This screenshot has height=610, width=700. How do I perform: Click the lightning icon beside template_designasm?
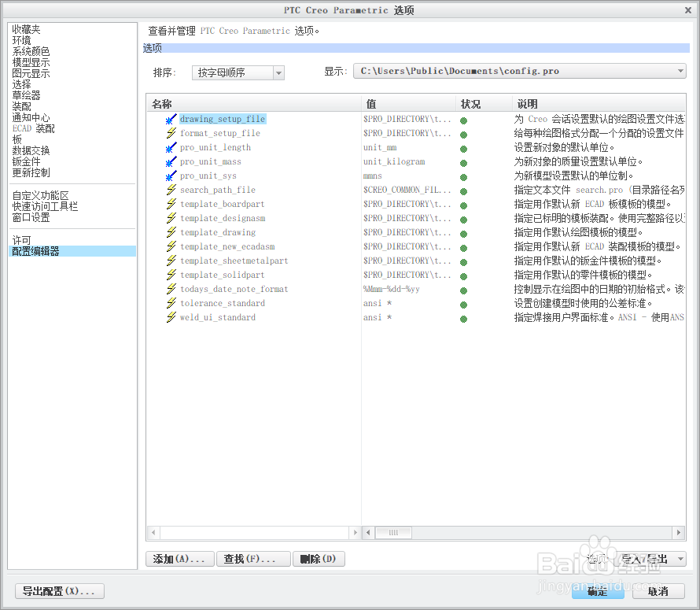click(171, 219)
